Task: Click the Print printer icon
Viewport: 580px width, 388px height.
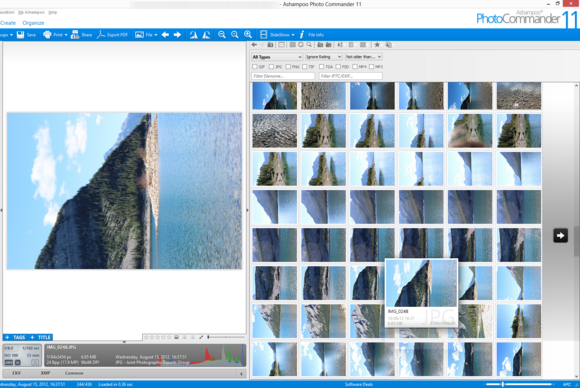Action: (x=47, y=35)
